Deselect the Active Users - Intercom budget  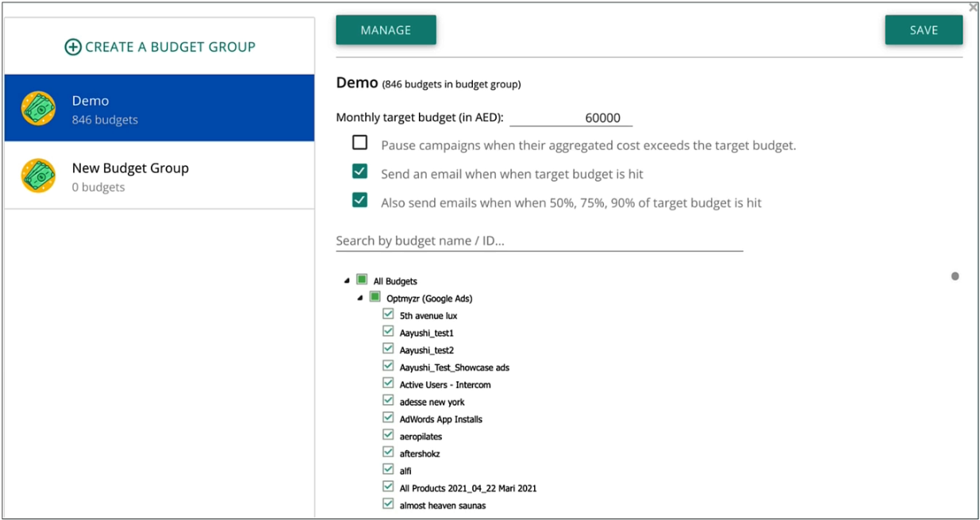(x=388, y=383)
